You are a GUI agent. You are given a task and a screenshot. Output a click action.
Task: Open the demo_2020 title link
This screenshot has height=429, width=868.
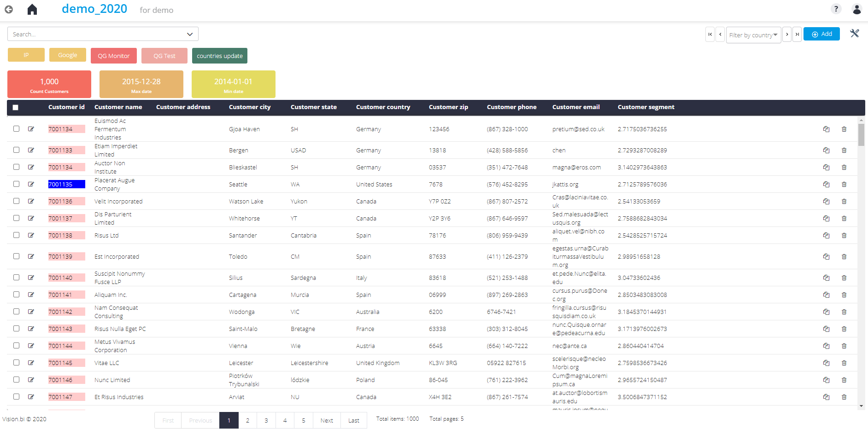tap(94, 9)
